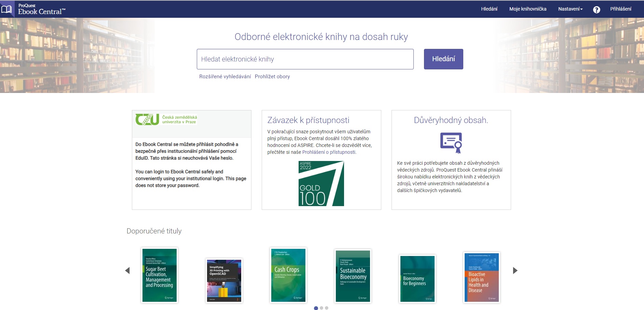Click the certificate icon under Důvěryhodný obsah
The width and height of the screenshot is (644, 310).
[x=451, y=143]
